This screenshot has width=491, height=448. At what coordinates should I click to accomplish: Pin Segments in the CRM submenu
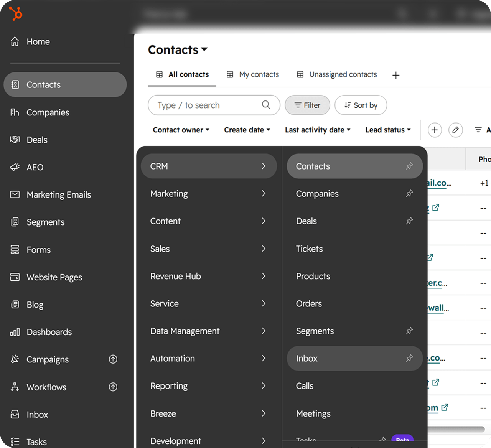click(x=410, y=331)
